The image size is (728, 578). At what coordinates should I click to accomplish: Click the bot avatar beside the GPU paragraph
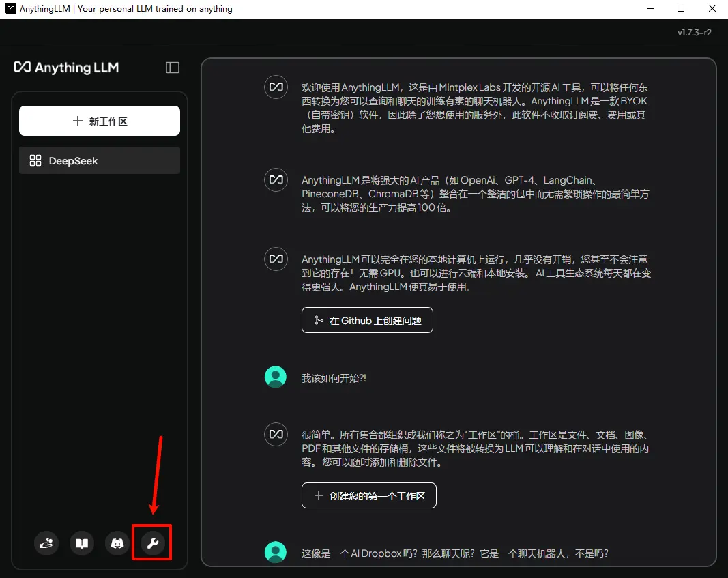pos(276,259)
